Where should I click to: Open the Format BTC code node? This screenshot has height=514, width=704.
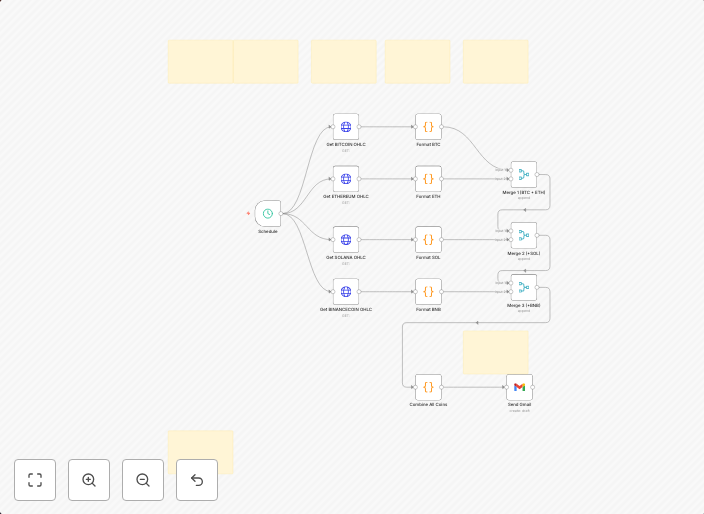coord(428,127)
